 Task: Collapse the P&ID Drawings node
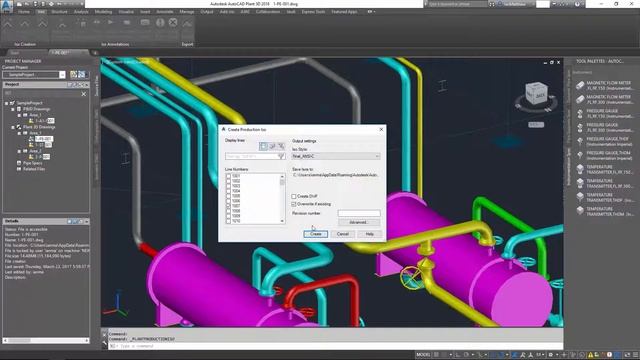(x=13, y=109)
